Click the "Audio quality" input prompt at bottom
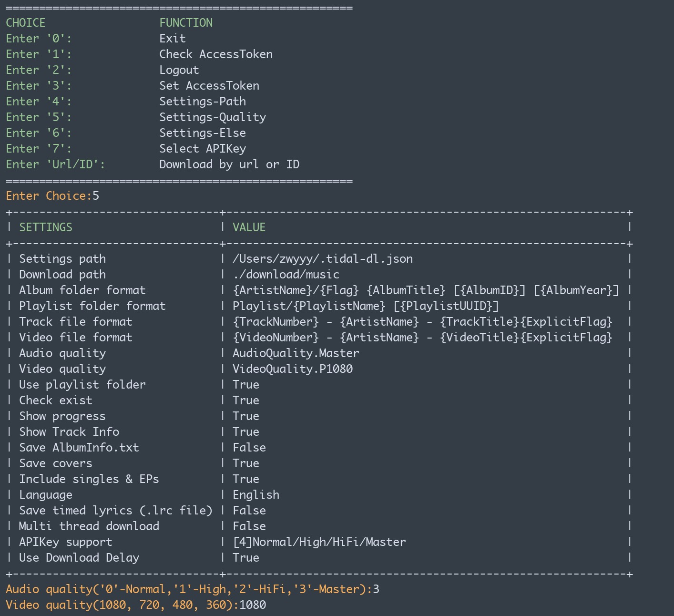 (x=189, y=589)
